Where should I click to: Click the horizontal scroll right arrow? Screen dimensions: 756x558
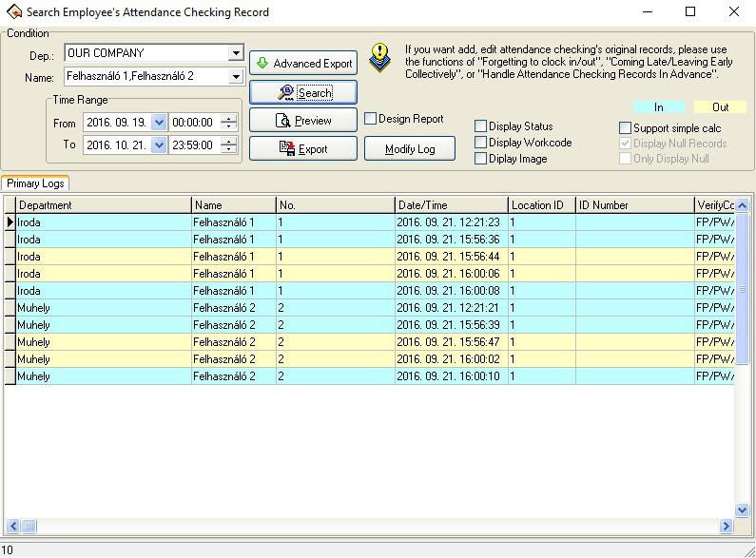(727, 526)
